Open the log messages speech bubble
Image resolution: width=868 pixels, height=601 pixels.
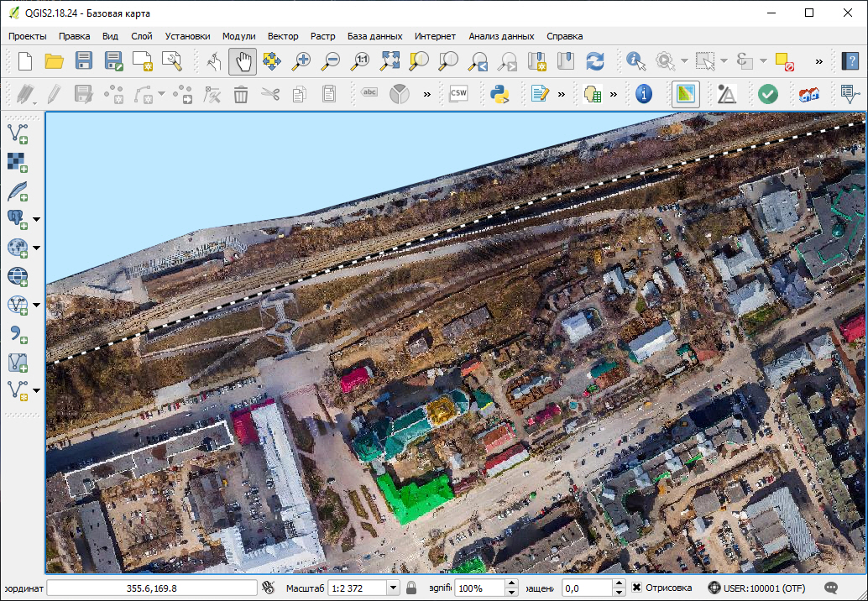click(x=832, y=588)
